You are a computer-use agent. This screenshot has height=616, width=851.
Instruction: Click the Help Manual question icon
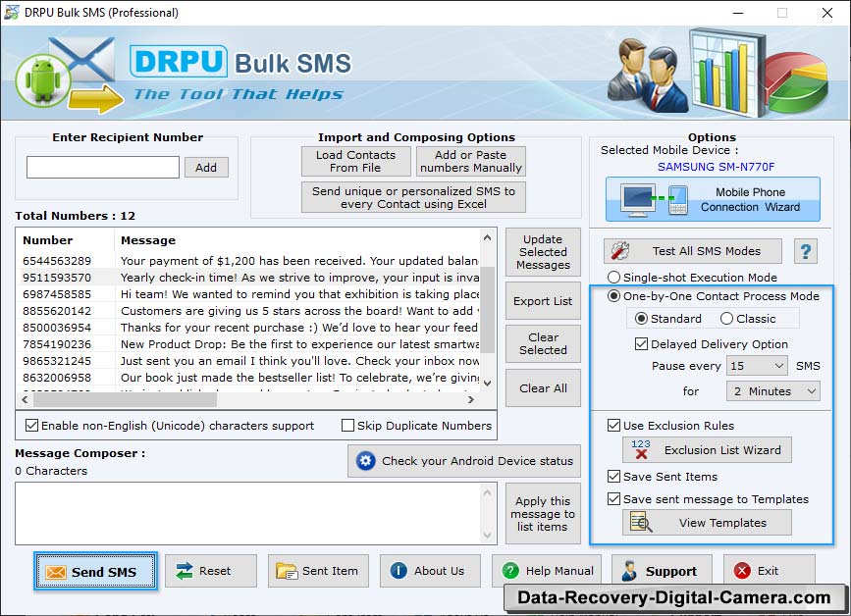pyautogui.click(x=510, y=571)
